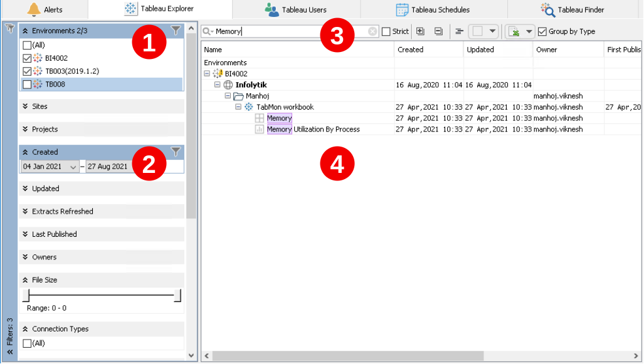
Task: Click the Infolytik globe site icon
Action: (x=228, y=85)
